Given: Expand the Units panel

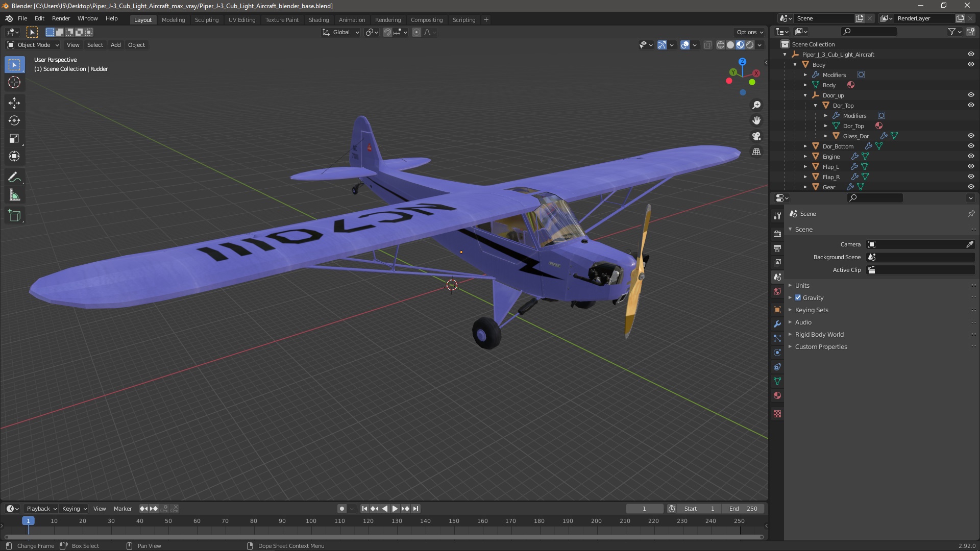Looking at the screenshot, I should pyautogui.click(x=802, y=285).
